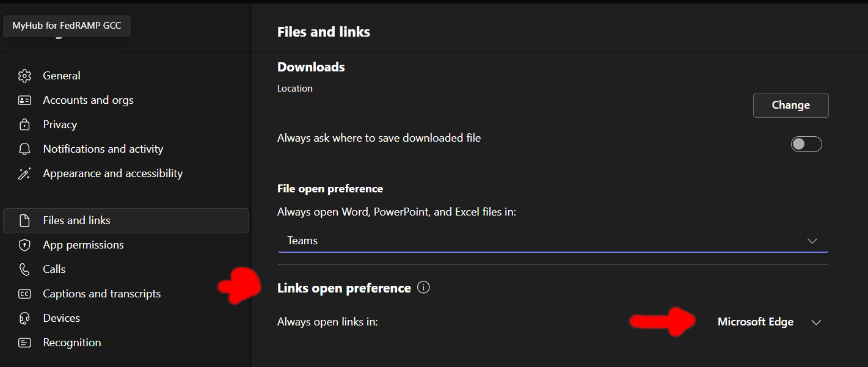Open Captions and transcripts settings

[x=101, y=294]
